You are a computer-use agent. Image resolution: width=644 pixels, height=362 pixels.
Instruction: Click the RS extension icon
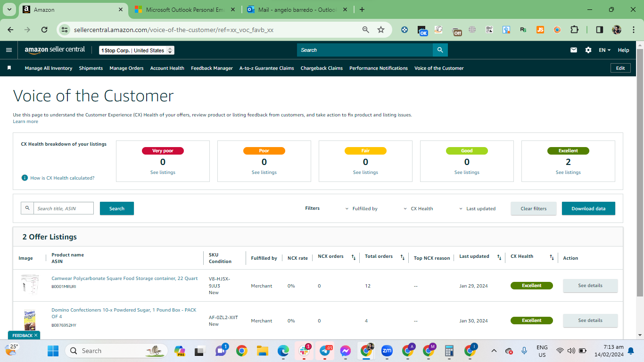click(523, 30)
